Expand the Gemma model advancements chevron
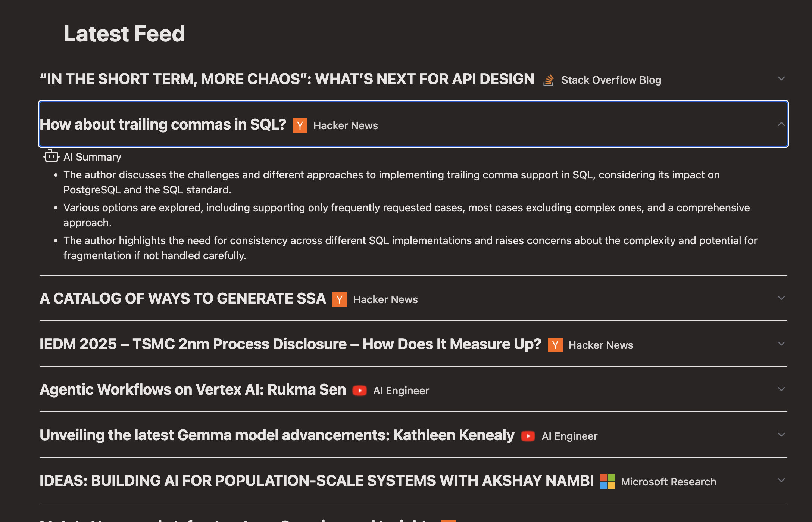This screenshot has width=812, height=522. click(781, 435)
